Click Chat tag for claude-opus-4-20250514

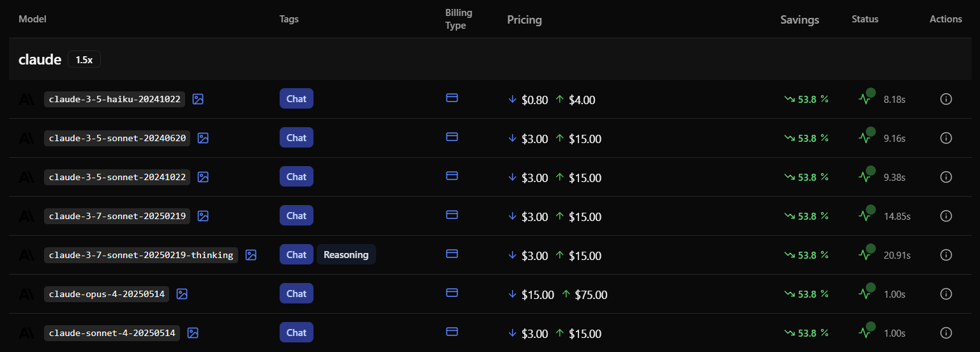pyautogui.click(x=296, y=294)
